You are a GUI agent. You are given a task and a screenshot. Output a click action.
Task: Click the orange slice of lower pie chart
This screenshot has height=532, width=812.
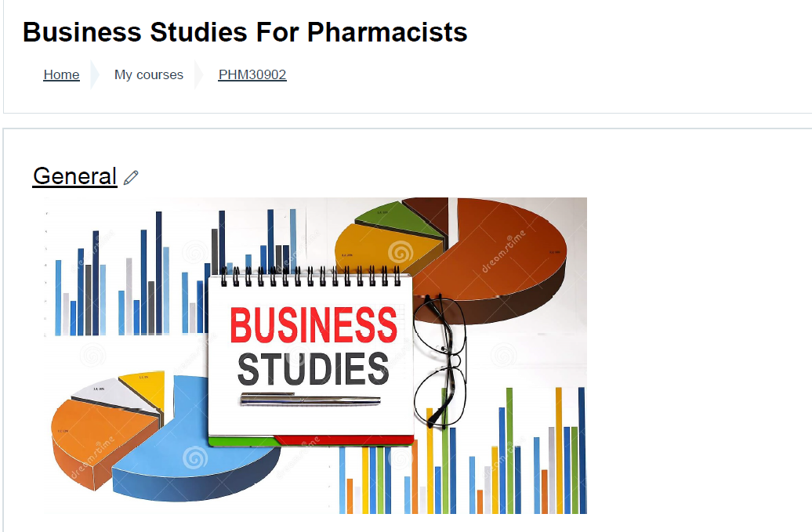[x=99, y=440]
